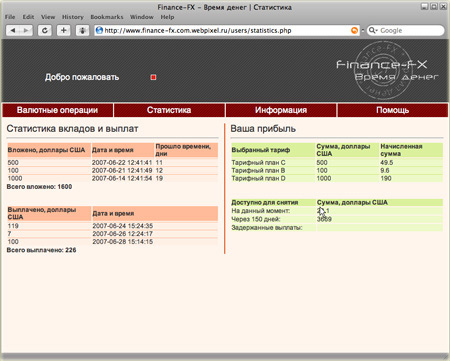This screenshot has height=361, width=450.
Task: Open the Edit menu
Action: click(28, 17)
